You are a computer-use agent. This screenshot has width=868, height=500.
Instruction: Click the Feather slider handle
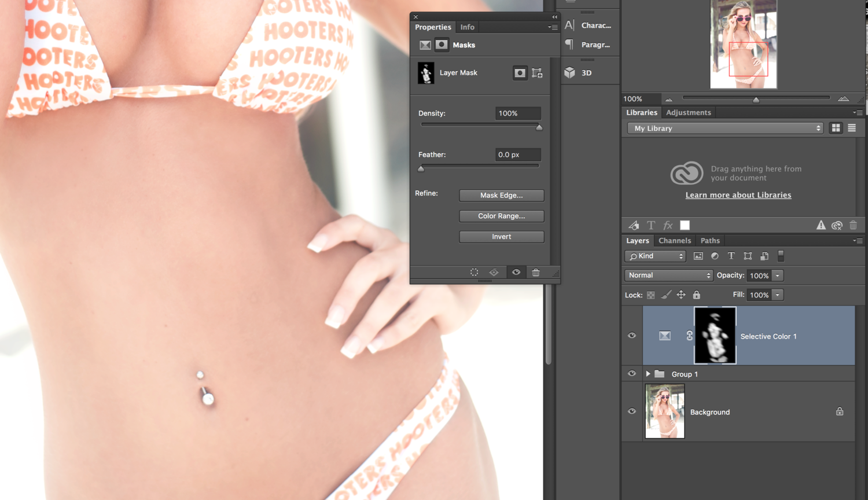click(x=421, y=168)
